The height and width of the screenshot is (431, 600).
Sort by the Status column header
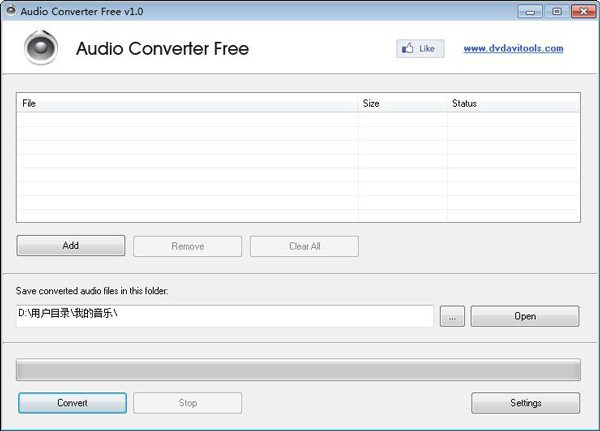[513, 103]
